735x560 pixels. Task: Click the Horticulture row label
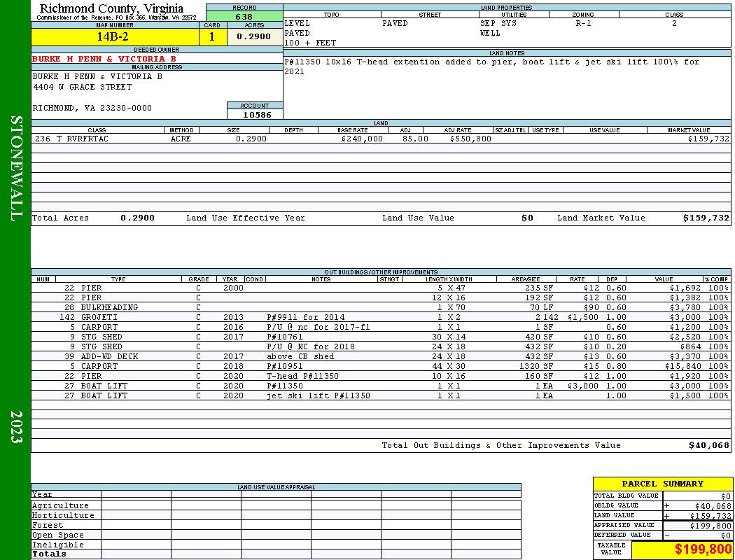coord(63,515)
